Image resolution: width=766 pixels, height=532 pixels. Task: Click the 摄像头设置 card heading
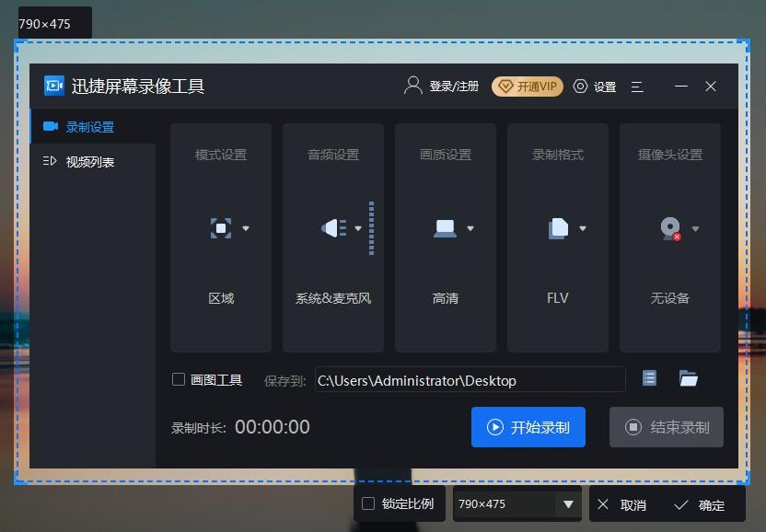coord(669,155)
